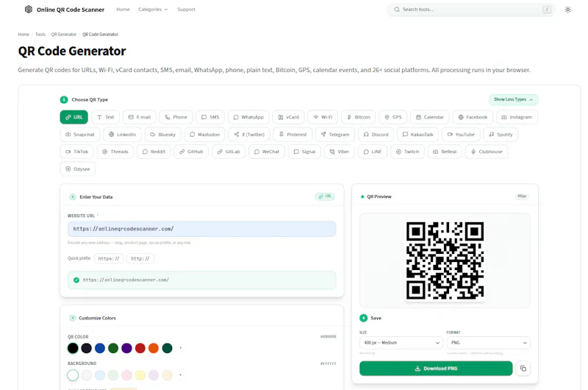Open the Home breadcrumb link
The image size is (588, 390).
pos(24,34)
